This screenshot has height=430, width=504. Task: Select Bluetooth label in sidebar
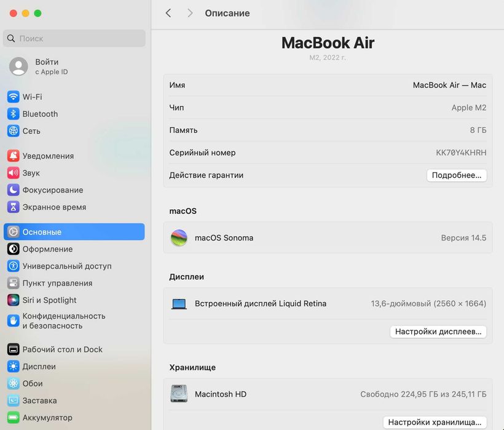(40, 114)
